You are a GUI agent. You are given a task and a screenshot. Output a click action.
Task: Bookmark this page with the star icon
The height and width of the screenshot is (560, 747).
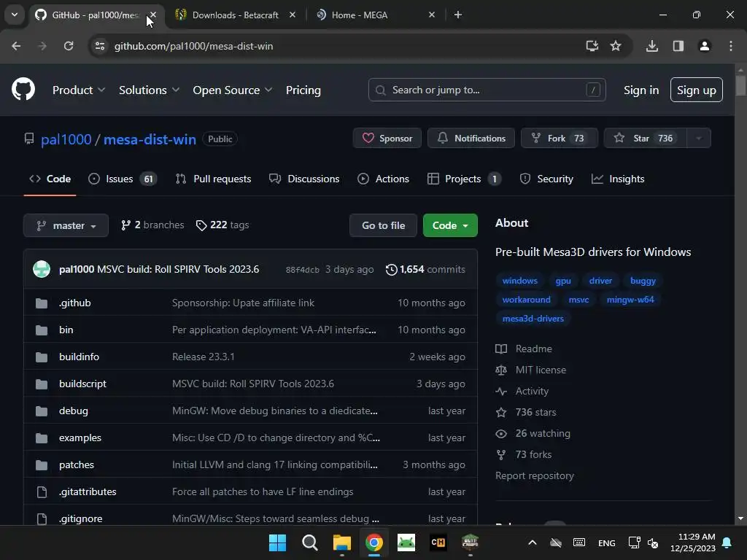616,46
